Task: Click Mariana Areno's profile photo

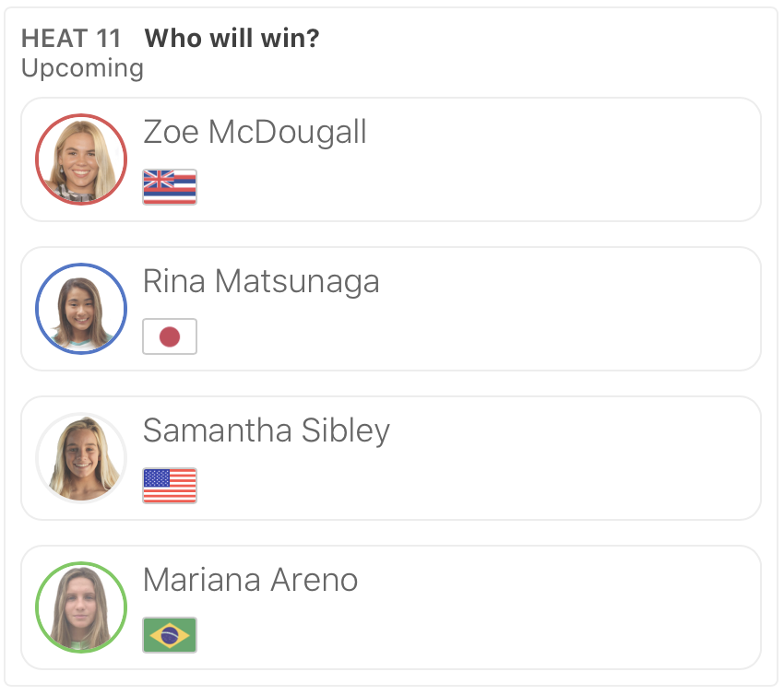Action: click(x=81, y=607)
